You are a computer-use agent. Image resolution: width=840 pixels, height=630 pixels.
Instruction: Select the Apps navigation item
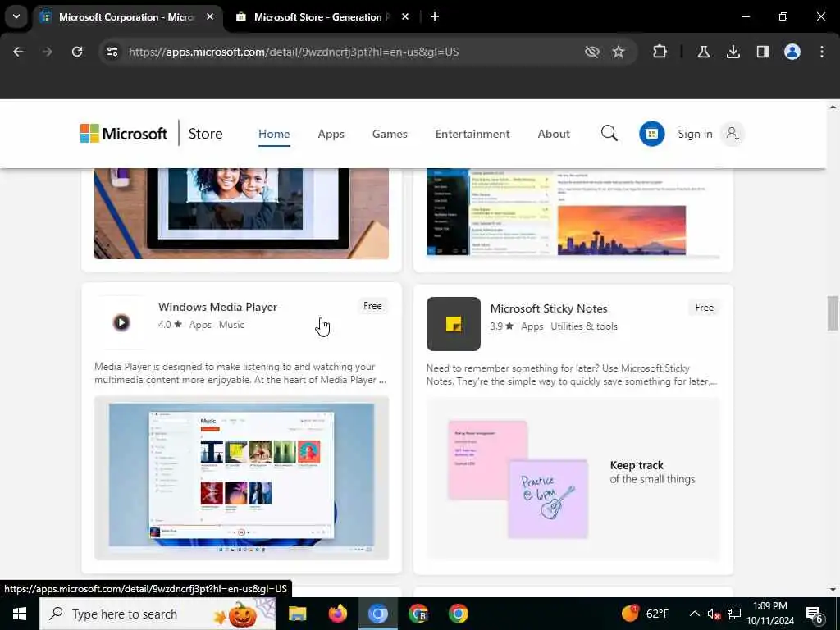[x=331, y=134]
